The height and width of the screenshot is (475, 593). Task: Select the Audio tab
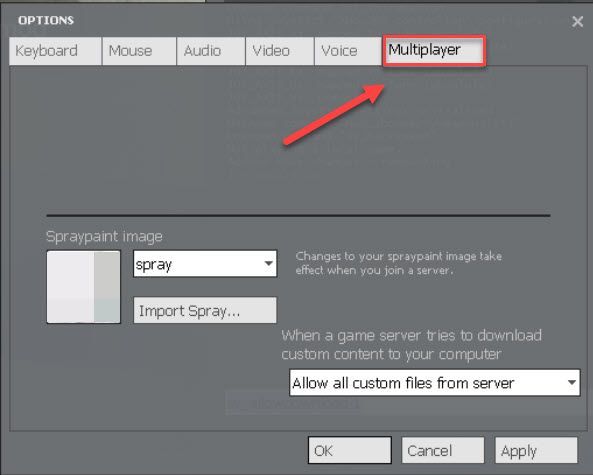pyautogui.click(x=211, y=51)
